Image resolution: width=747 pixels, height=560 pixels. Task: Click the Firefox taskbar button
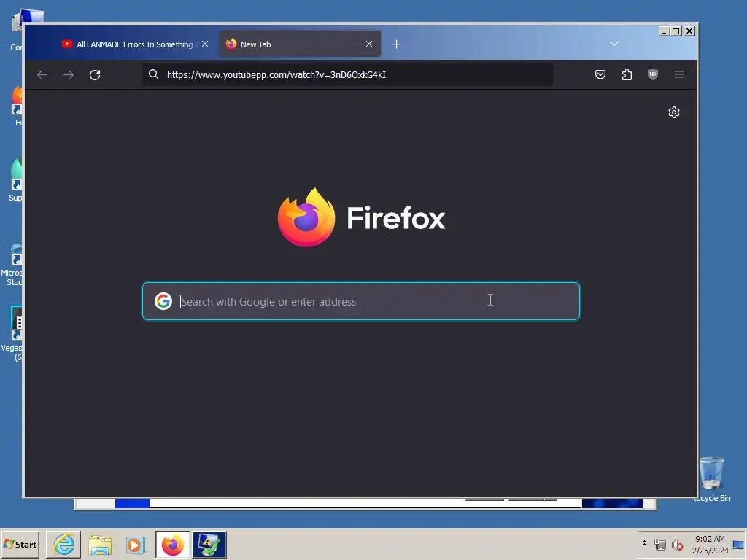tap(172, 544)
